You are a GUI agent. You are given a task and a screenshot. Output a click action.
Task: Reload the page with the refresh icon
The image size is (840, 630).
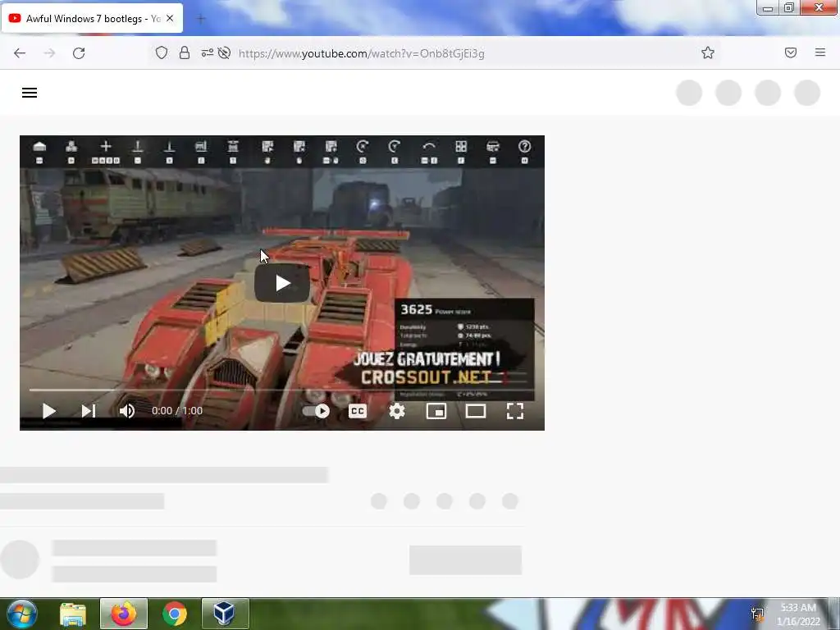79,53
